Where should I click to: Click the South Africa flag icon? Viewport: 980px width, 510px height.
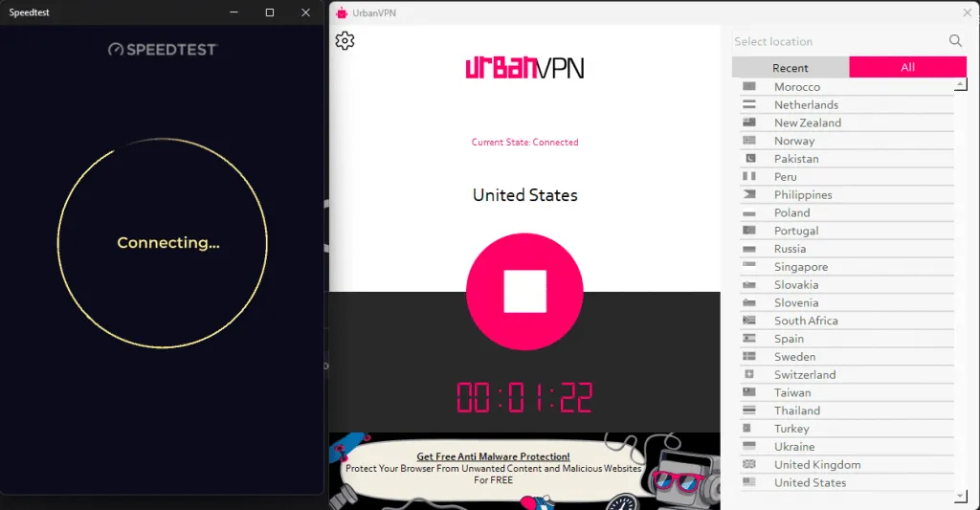click(x=748, y=321)
